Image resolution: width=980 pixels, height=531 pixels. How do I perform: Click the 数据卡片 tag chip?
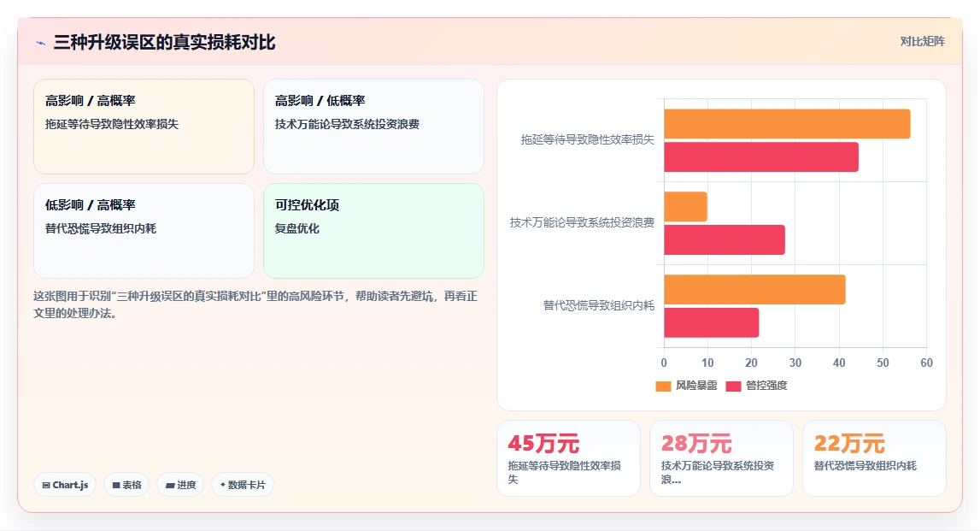[243, 485]
